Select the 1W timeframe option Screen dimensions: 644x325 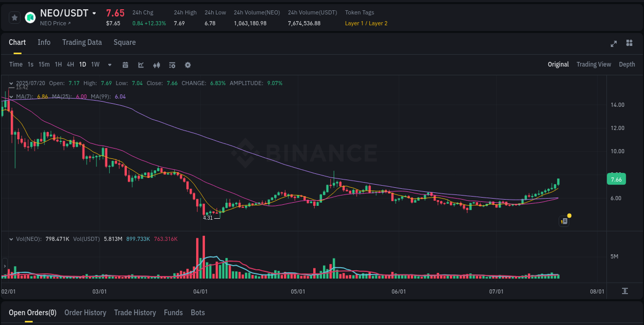95,64
